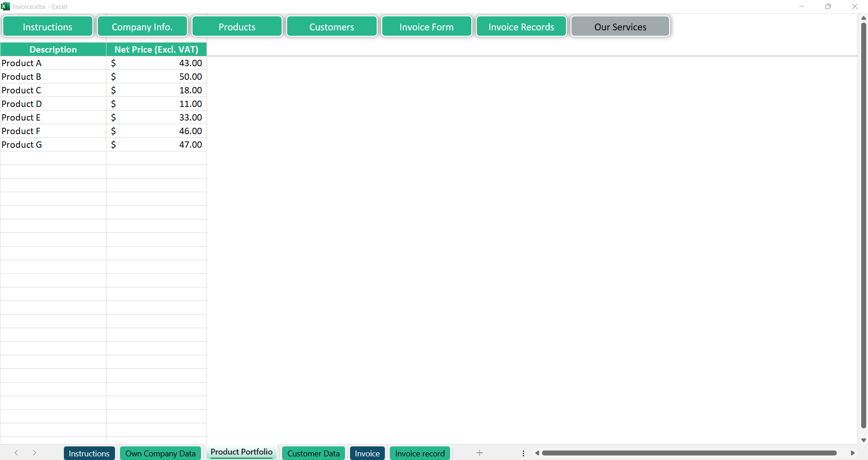
Task: Open the Invoice Form button
Action: point(426,27)
